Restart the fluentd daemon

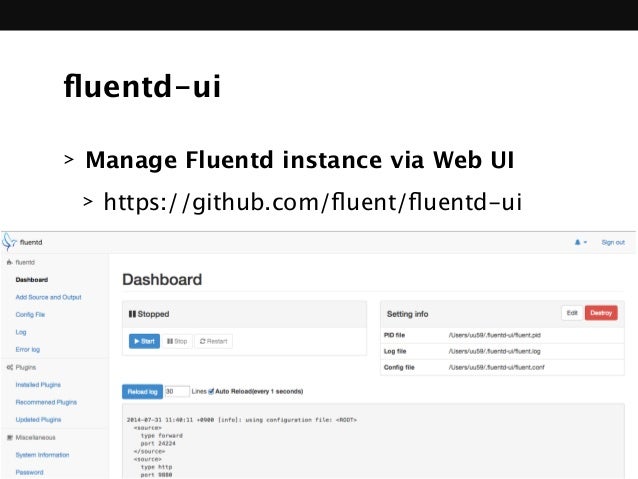pos(214,341)
